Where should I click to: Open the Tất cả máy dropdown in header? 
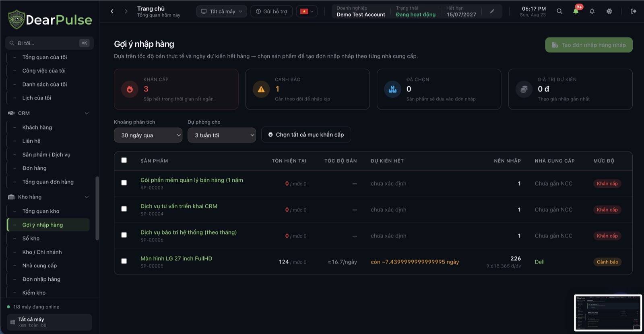[x=222, y=11]
